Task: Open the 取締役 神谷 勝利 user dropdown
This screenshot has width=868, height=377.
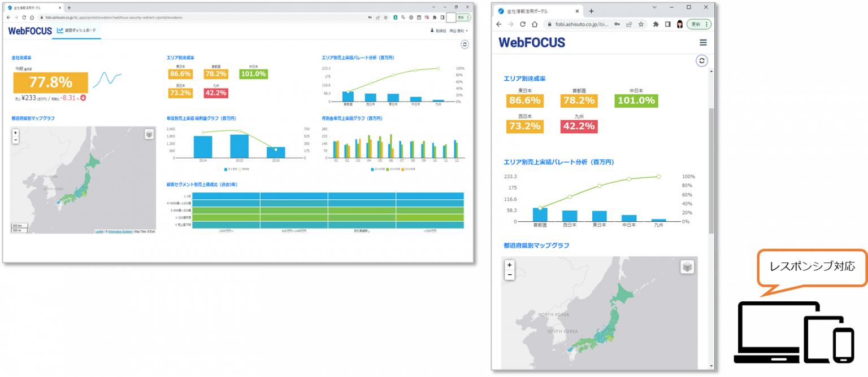Action: click(x=448, y=30)
